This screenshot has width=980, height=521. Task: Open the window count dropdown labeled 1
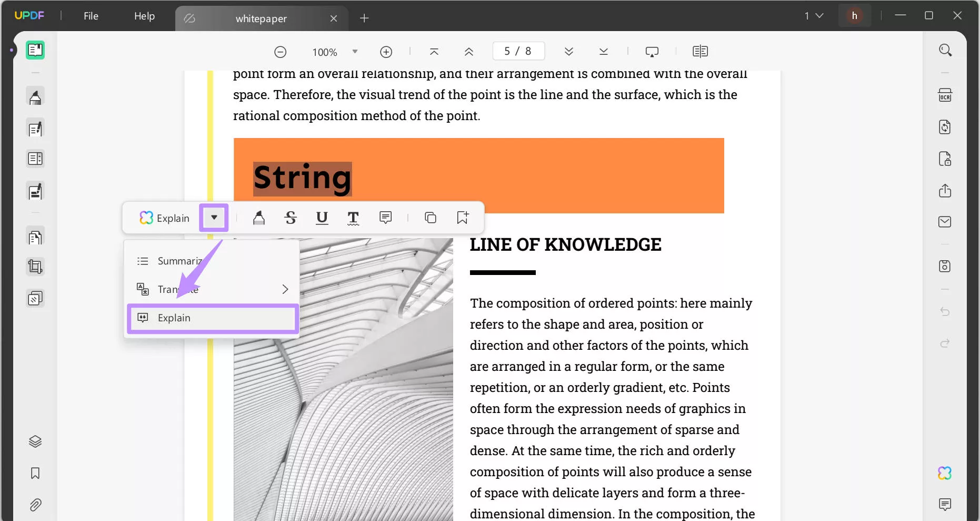[x=814, y=16]
